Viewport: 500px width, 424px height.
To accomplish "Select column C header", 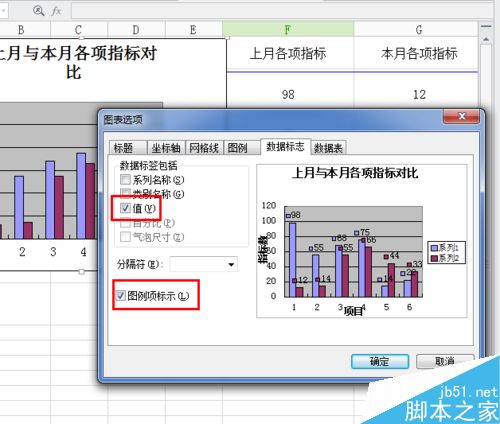I will pos(79,30).
